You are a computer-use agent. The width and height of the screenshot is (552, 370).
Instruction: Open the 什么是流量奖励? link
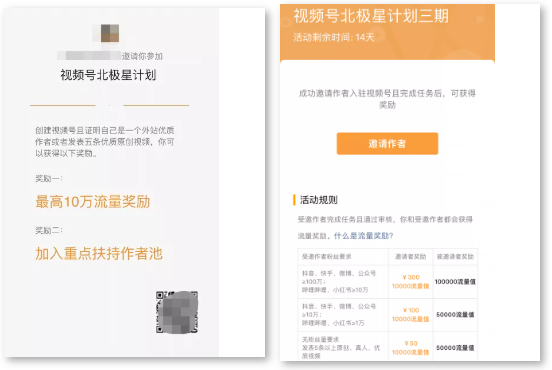click(x=363, y=236)
